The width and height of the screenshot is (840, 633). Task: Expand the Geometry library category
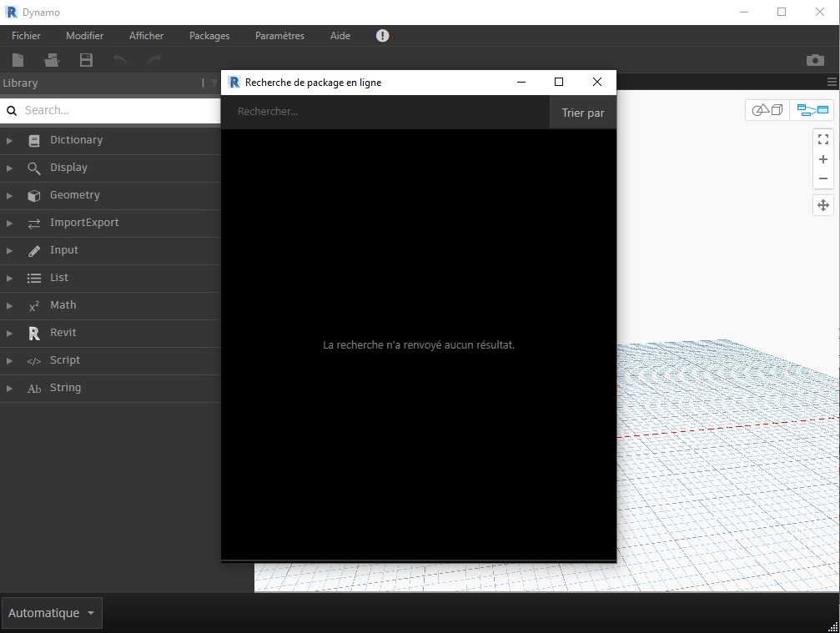click(74, 195)
